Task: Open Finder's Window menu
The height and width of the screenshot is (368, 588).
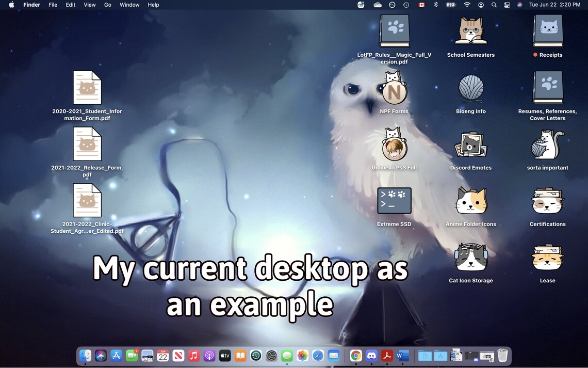Action: coord(129,5)
